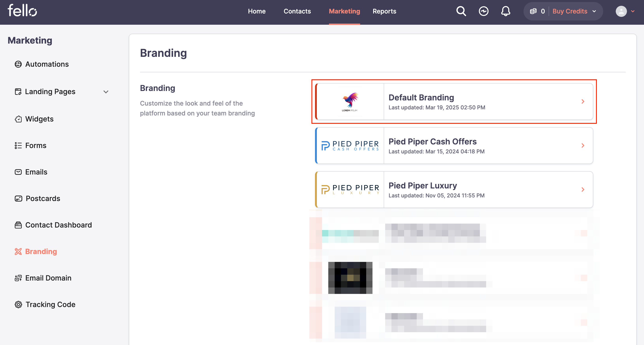Click Pied Piper Luxury title
644x345 pixels.
(x=423, y=186)
